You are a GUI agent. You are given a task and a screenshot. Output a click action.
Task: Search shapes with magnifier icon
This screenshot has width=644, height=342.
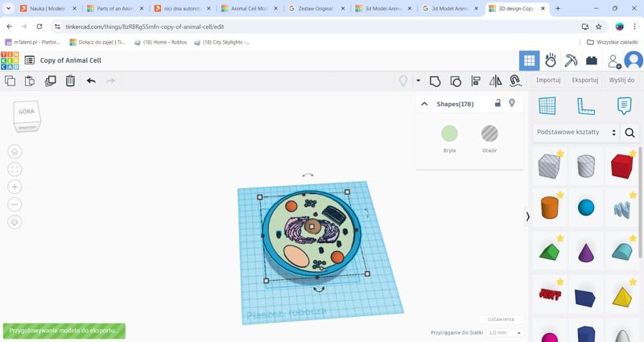pos(630,133)
